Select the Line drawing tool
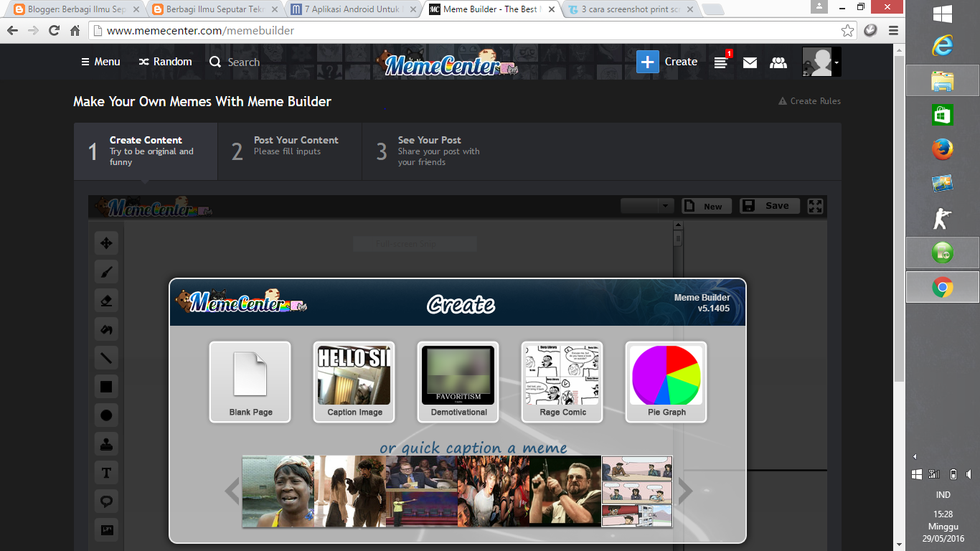980x551 pixels. (106, 358)
